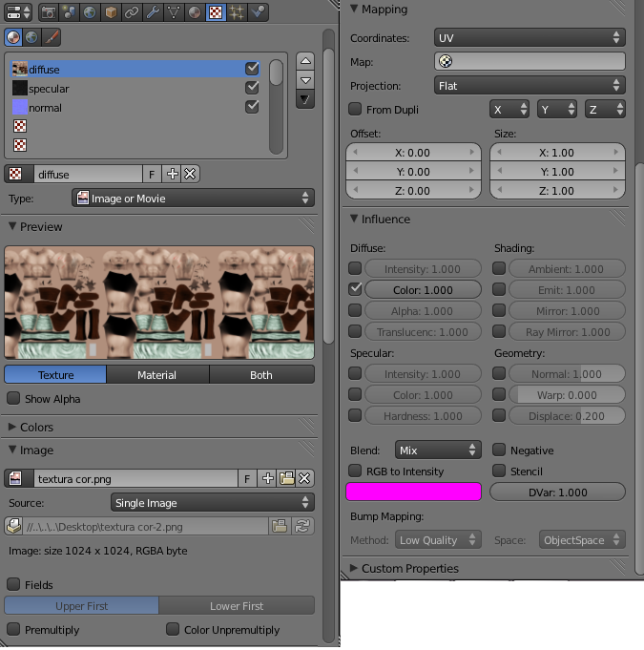Move texture slot down arrow
This screenshot has height=650, width=644.
pos(305,80)
